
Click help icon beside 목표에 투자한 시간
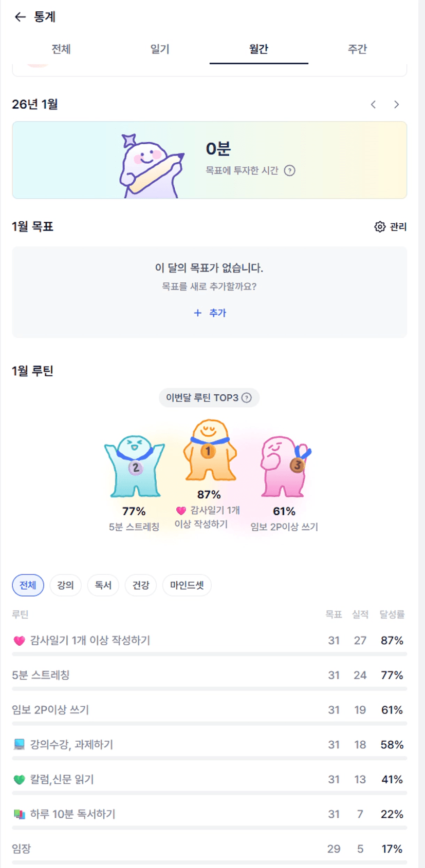pos(290,171)
